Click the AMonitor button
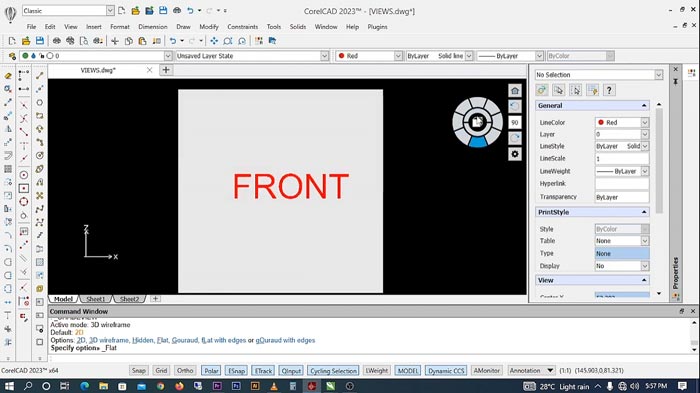This screenshot has height=393, width=700. 487,370
